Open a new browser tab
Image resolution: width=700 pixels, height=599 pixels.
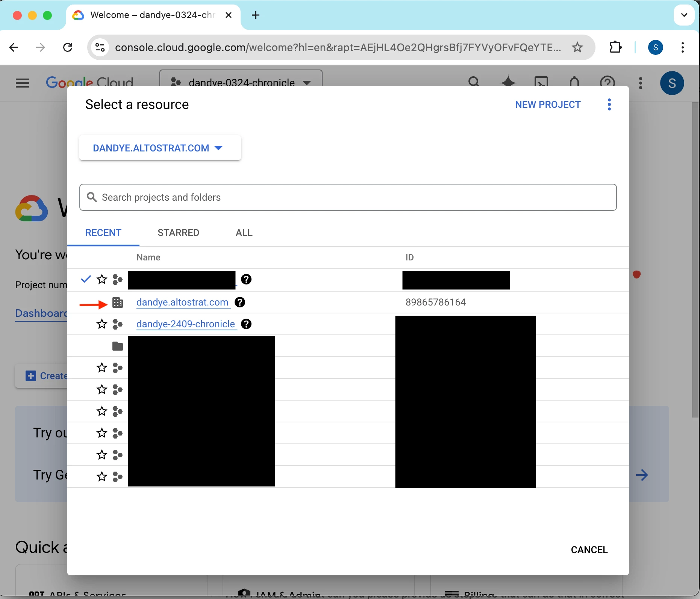pyautogui.click(x=256, y=15)
